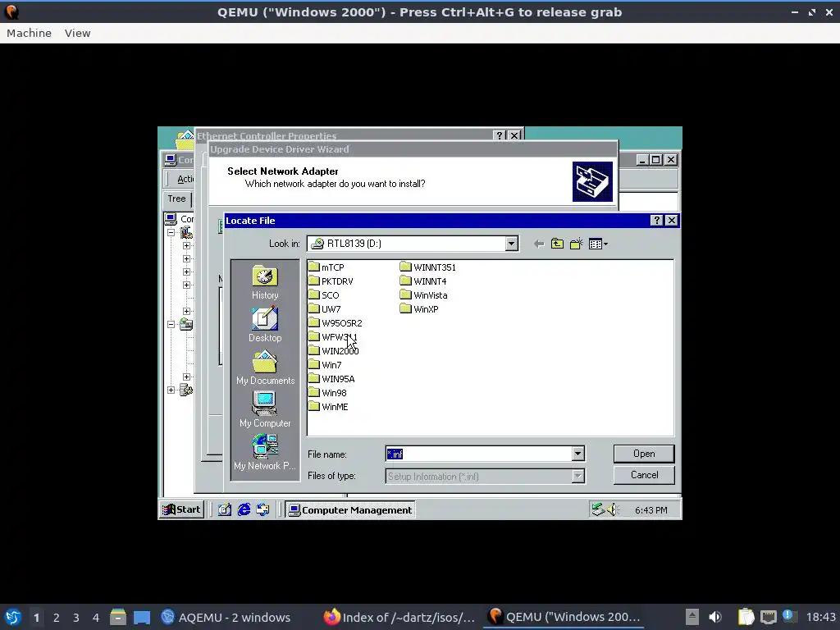Click the File name input field
This screenshot has height=630, width=840.
coord(478,454)
